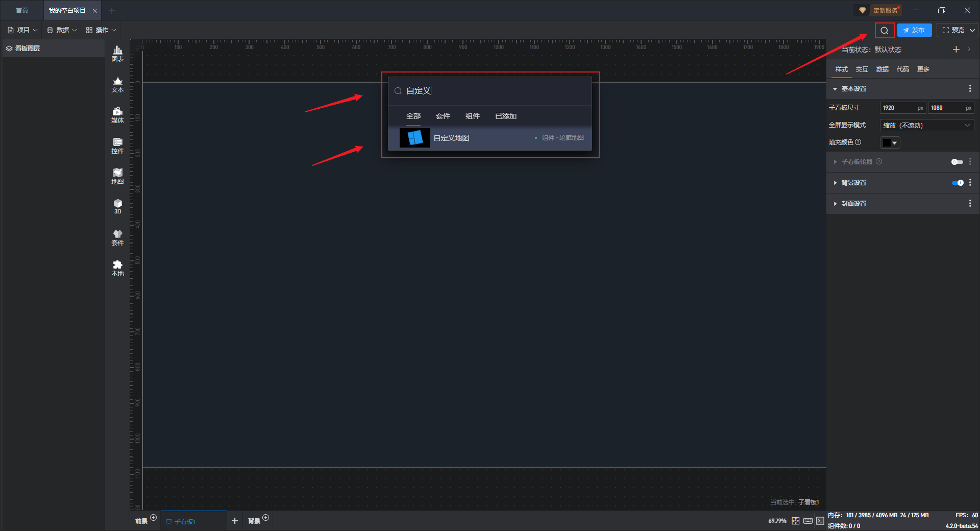Expand the 背景设置 section

tap(835, 183)
